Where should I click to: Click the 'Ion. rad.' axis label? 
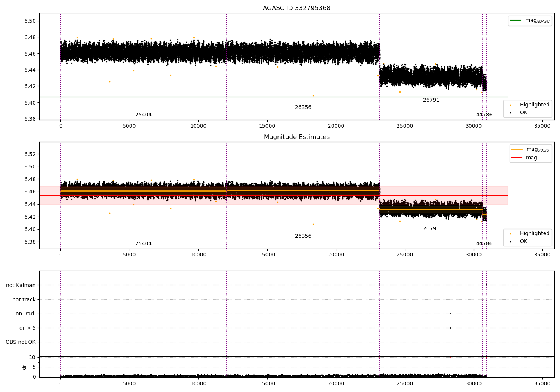[25, 314]
